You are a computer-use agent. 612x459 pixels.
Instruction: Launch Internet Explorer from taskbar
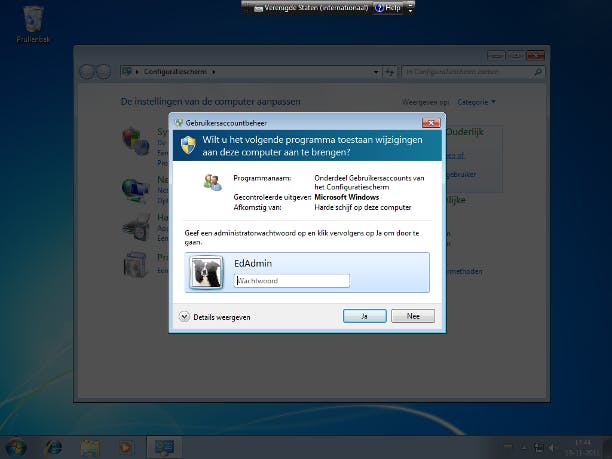tap(54, 447)
